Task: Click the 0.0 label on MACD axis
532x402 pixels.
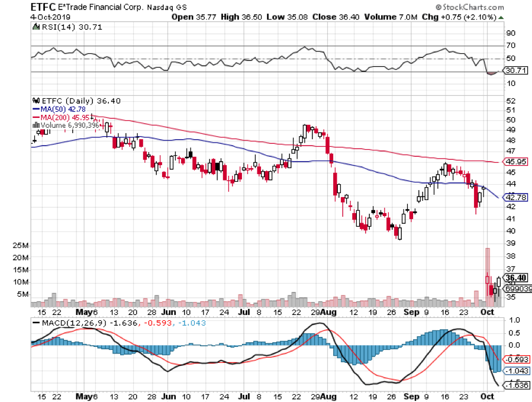Action: pyautogui.click(x=514, y=345)
